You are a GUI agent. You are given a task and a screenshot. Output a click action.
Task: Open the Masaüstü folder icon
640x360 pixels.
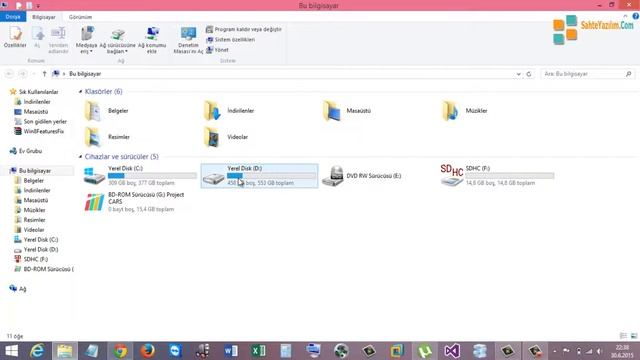pos(331,111)
